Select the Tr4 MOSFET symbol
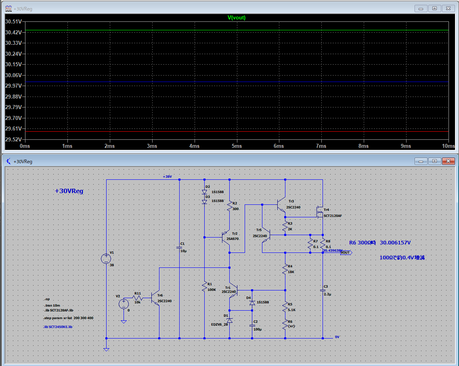Screen dimensions: 459x366 [319, 212]
